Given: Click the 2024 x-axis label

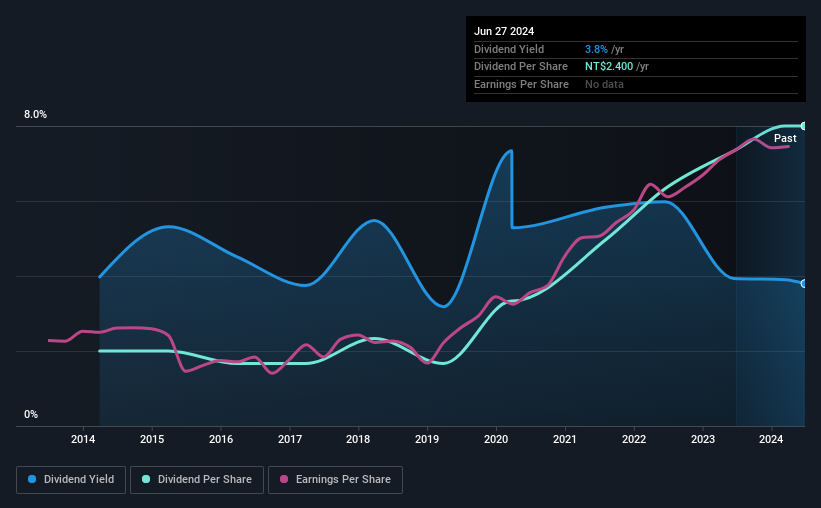Looking at the screenshot, I should [x=771, y=439].
